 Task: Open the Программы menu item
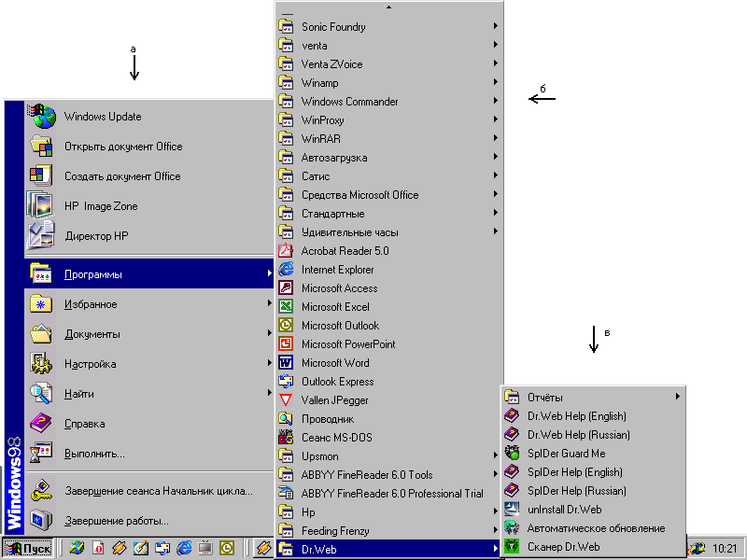pos(149,273)
